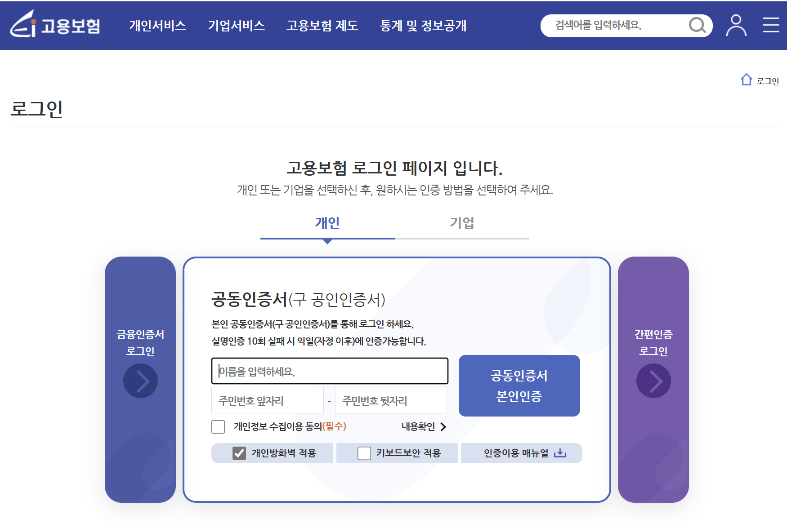Check the 개인정보 수집이용 동의 checkbox
The height and width of the screenshot is (532, 787).
tap(218, 427)
